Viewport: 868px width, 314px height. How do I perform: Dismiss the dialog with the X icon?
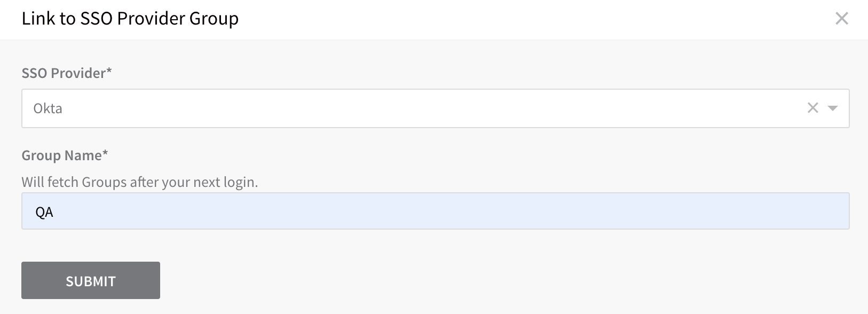tap(842, 19)
